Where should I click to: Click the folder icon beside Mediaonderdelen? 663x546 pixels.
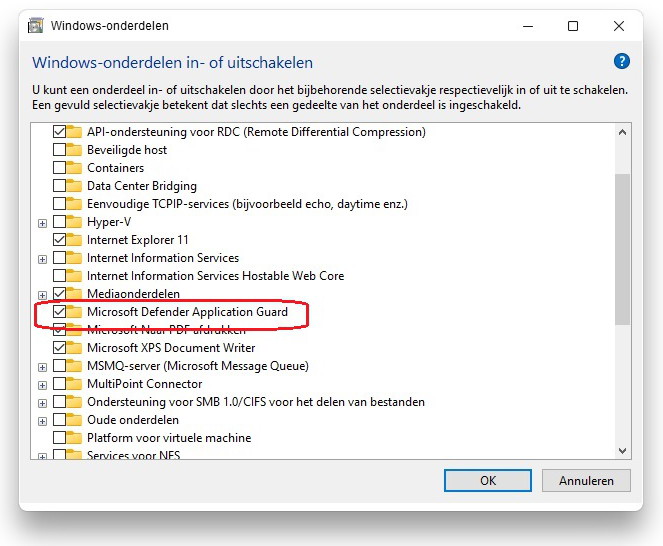(x=74, y=294)
